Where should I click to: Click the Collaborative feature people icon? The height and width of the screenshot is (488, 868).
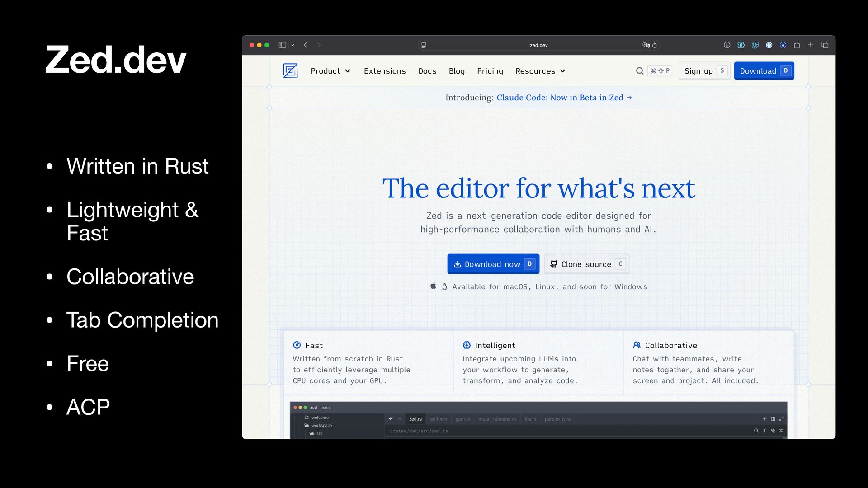point(637,345)
